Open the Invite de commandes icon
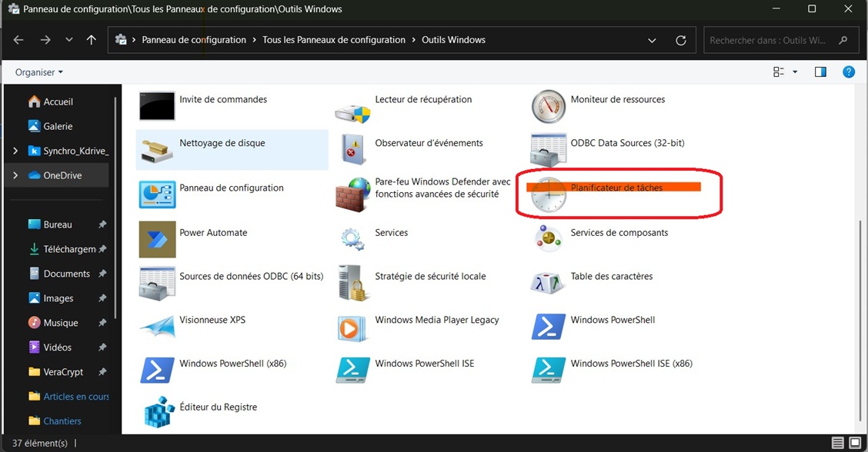Viewport: 868px width, 452px height. [157, 105]
